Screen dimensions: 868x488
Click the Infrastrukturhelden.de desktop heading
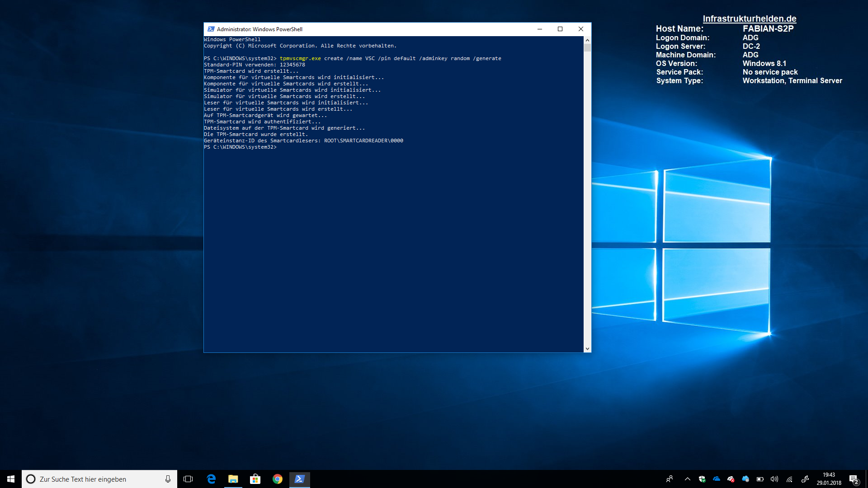click(750, 19)
